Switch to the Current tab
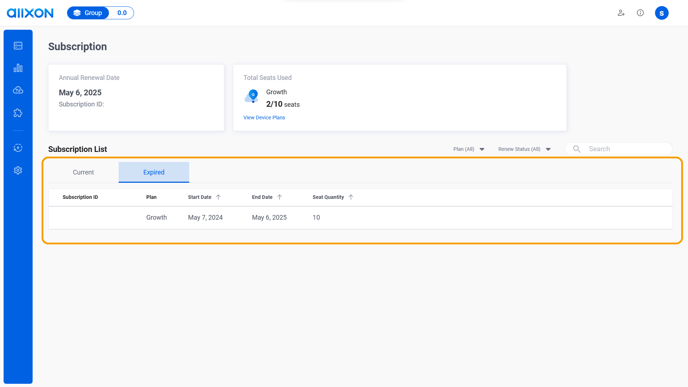 coord(83,172)
